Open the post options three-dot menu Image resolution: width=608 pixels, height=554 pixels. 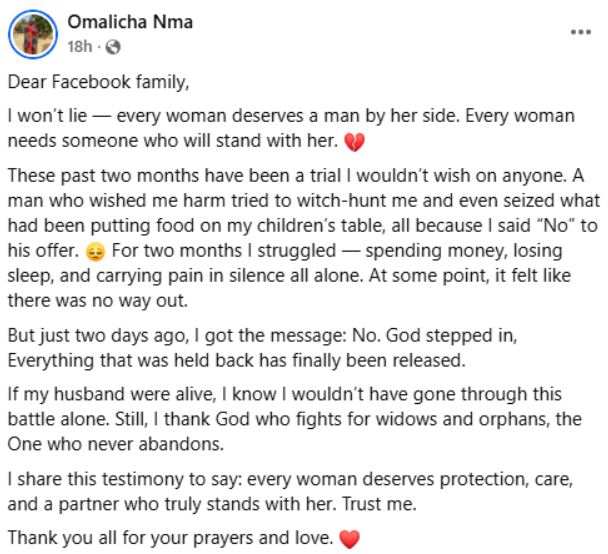click(x=579, y=31)
